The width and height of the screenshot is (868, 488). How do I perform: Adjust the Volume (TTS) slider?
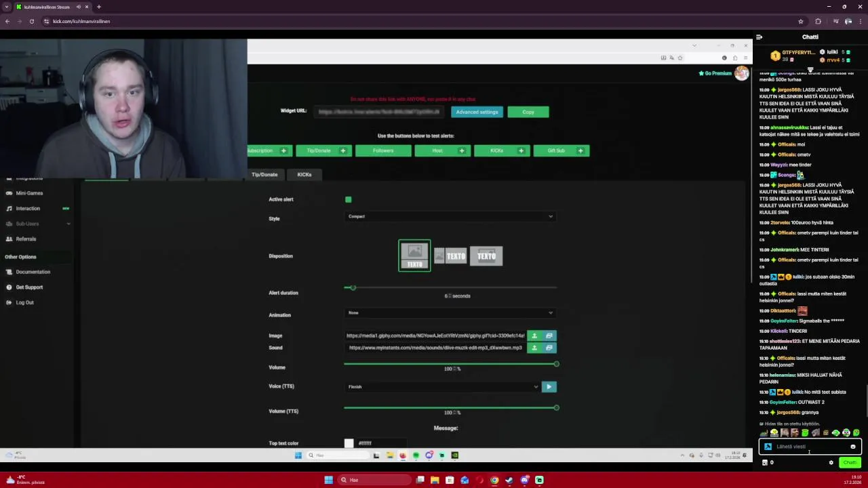450,407
